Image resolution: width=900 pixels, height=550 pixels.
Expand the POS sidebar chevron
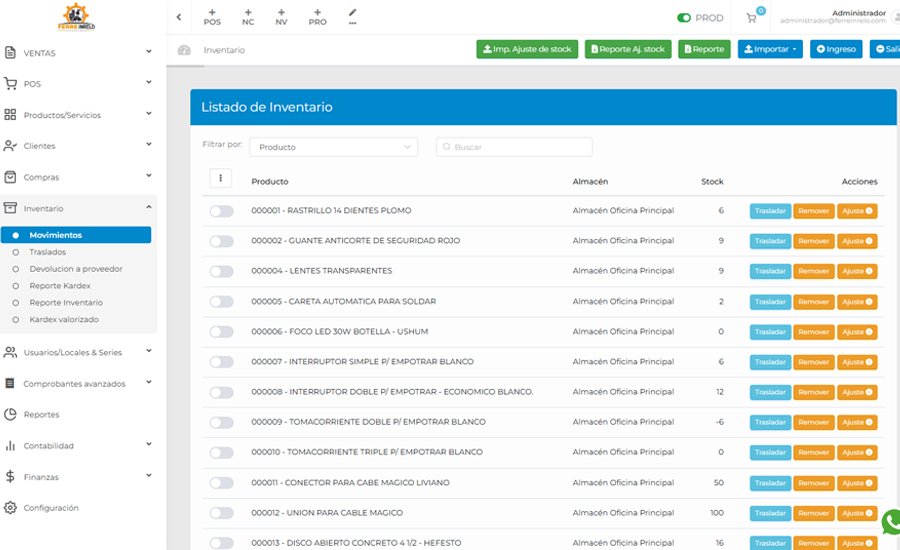pyautogui.click(x=149, y=82)
